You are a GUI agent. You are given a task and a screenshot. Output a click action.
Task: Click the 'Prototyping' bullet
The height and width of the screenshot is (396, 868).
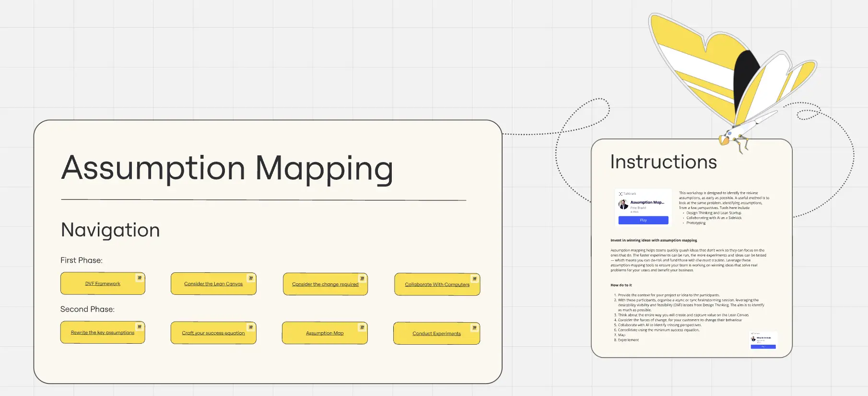click(x=696, y=223)
